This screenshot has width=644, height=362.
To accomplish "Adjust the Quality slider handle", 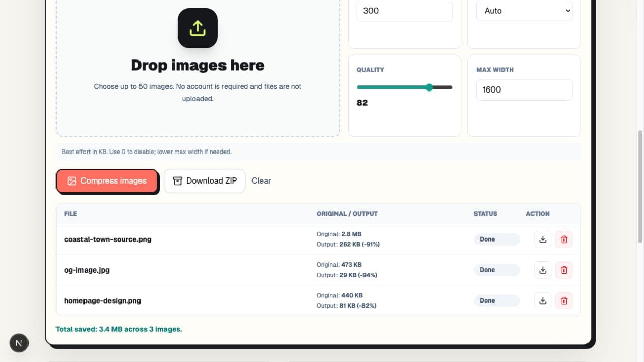I will coord(429,87).
